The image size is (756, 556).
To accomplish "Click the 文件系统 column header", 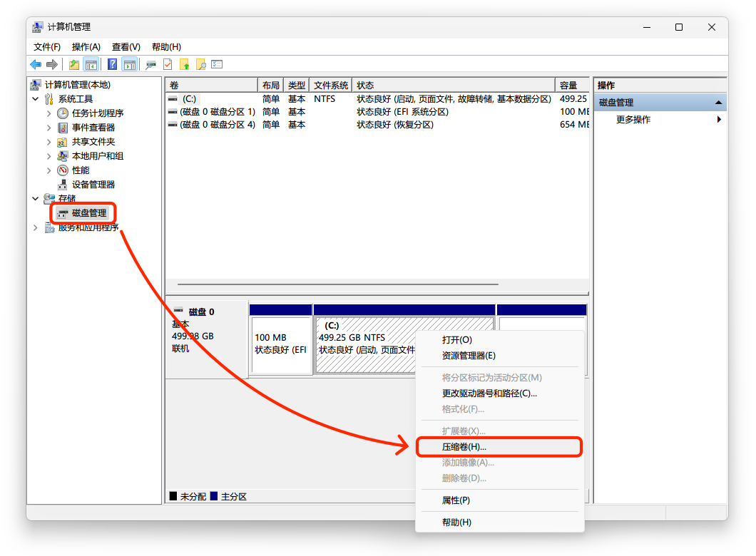I will 331,86.
